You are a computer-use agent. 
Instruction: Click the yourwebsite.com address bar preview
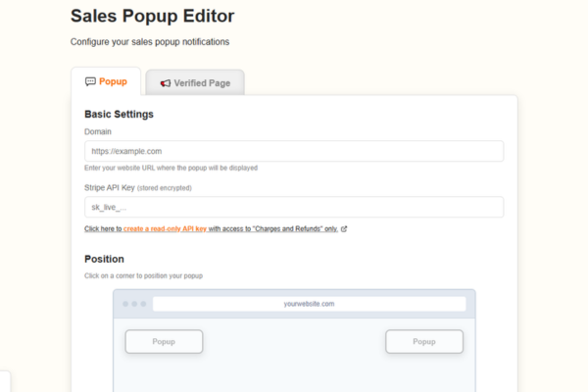pos(309,304)
